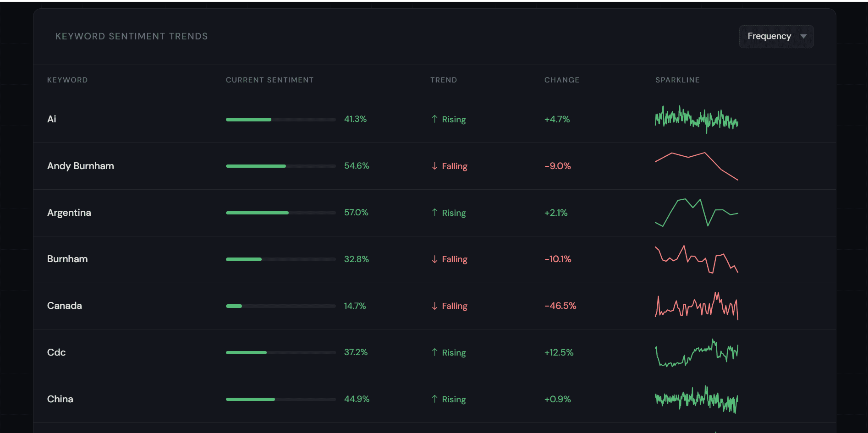The width and height of the screenshot is (868, 433).
Task: Click the 57.0% sentiment value
Action: tap(356, 213)
